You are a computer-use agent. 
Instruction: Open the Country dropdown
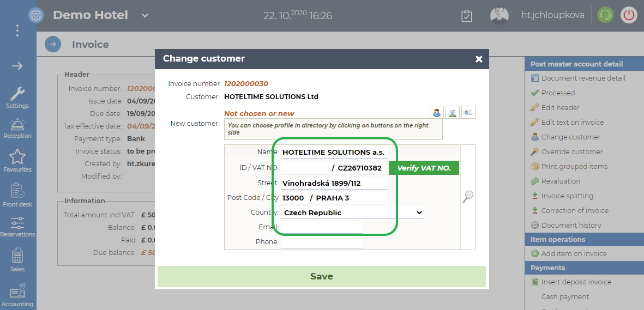click(352, 212)
